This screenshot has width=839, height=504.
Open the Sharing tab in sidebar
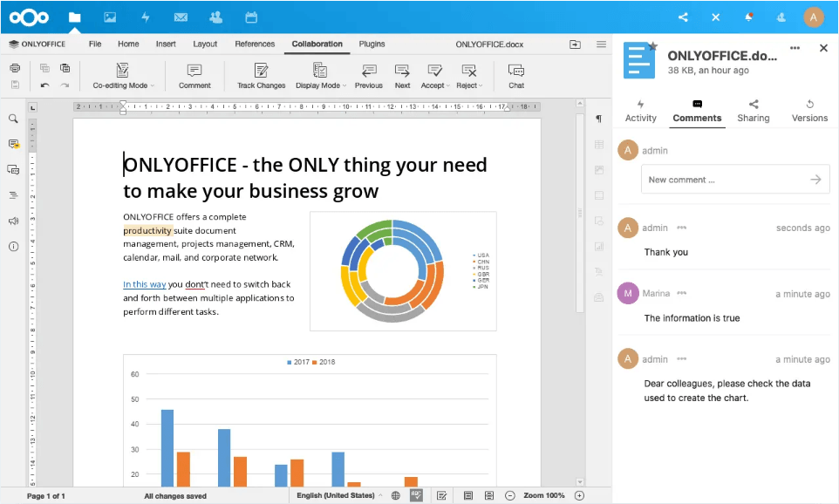click(x=754, y=112)
